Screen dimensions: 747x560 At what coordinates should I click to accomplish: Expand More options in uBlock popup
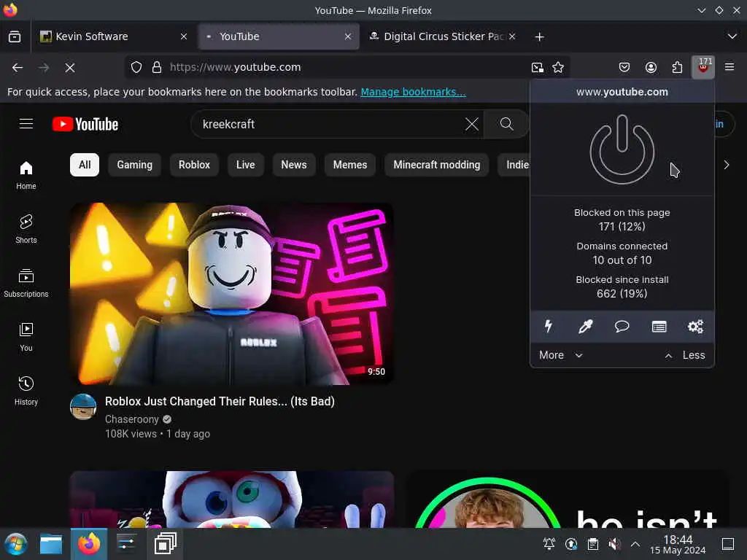click(561, 355)
